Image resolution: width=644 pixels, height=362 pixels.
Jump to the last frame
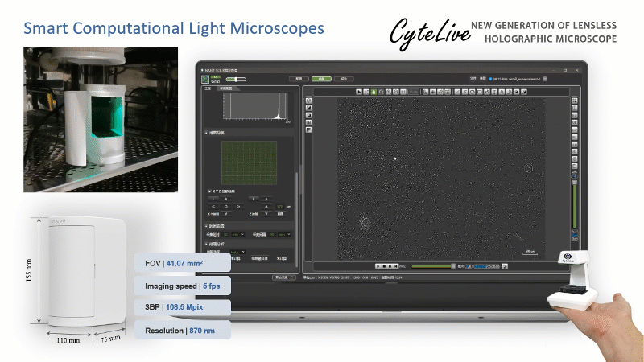(396, 266)
